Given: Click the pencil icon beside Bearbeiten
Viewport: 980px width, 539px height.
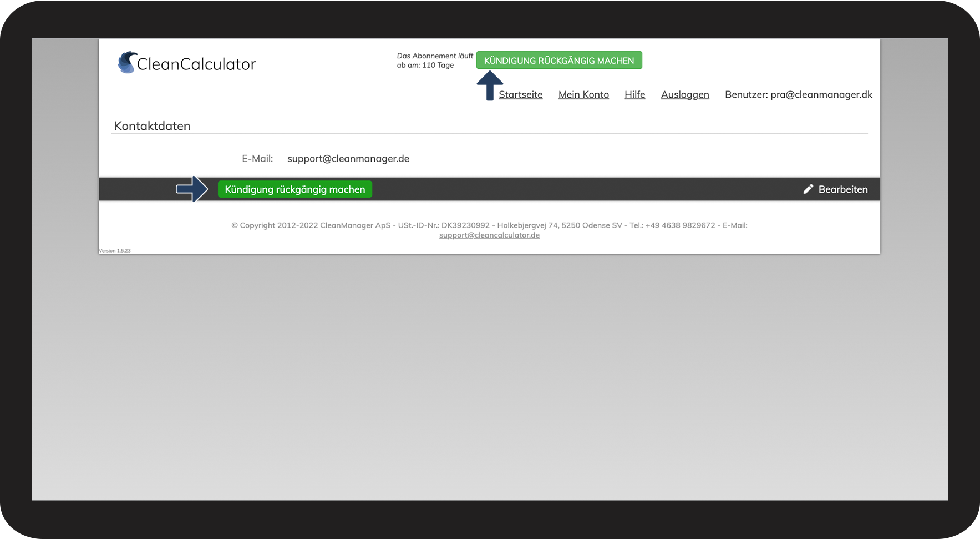Looking at the screenshot, I should (x=808, y=189).
